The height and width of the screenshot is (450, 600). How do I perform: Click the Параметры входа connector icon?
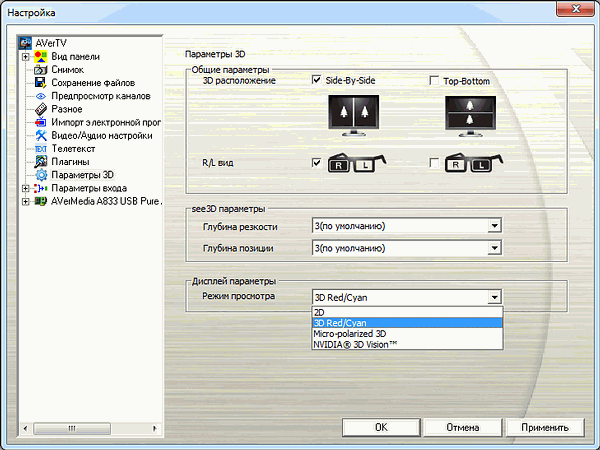click(x=41, y=188)
